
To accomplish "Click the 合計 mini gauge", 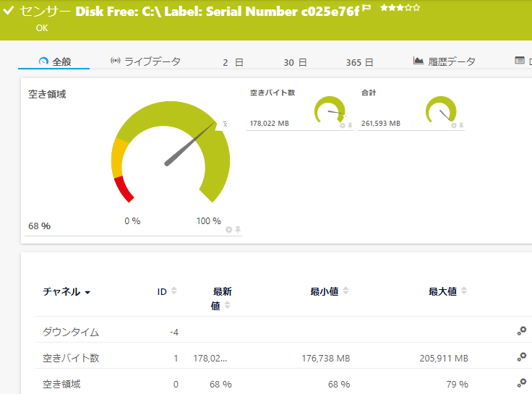I will tap(441, 110).
